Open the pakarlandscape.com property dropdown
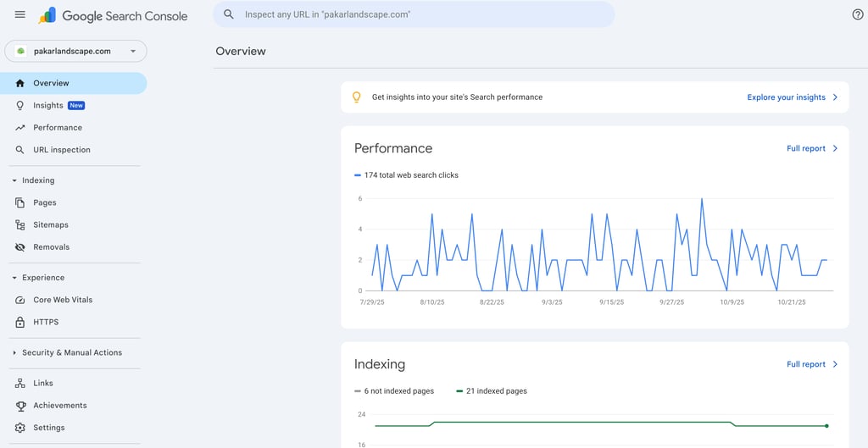The image size is (868, 448). click(75, 51)
